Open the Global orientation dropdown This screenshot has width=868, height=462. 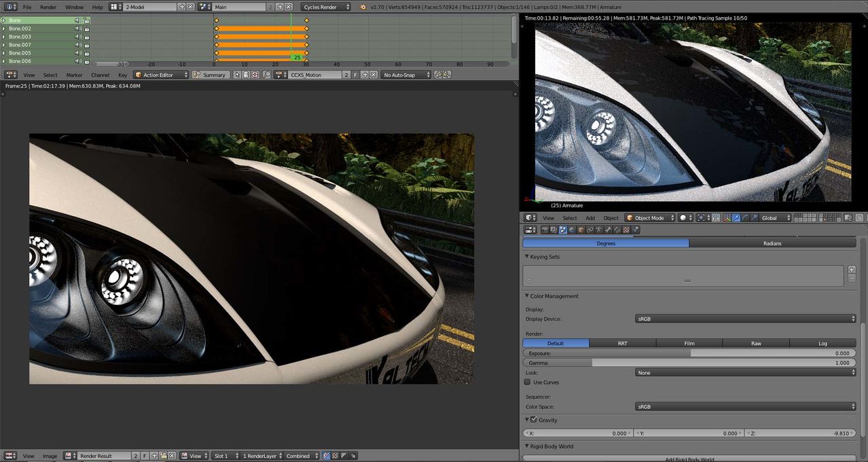point(776,218)
